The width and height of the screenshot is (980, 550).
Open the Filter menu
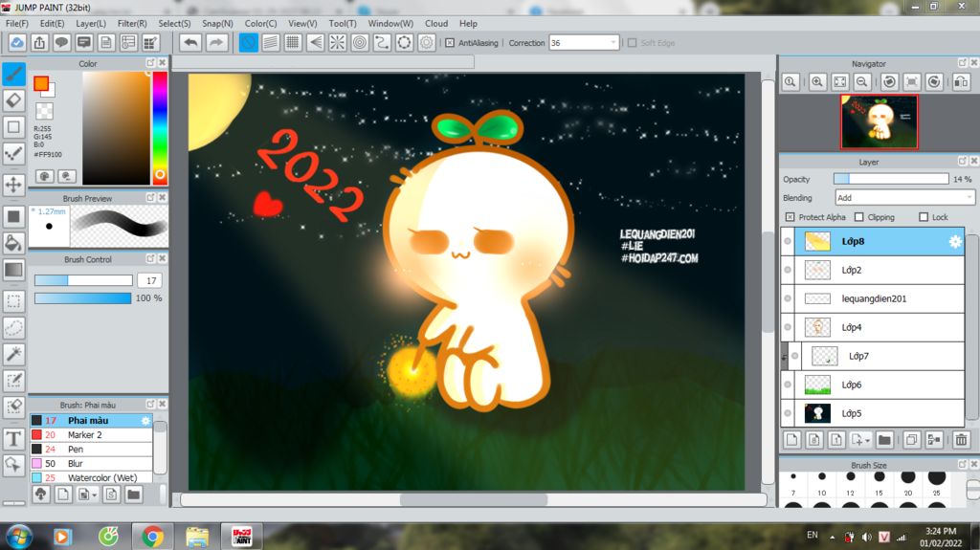(x=132, y=23)
